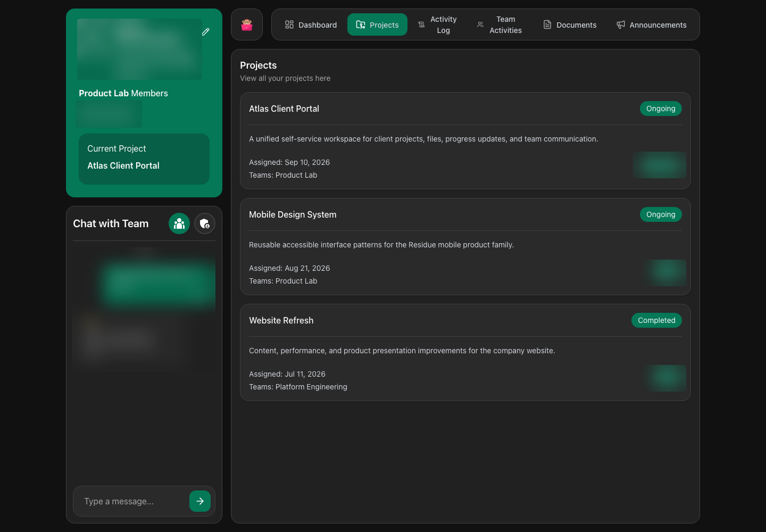The image size is (766, 532).
Task: Click the Ongoing badge on Atlas Client Portal
Action: (x=661, y=109)
